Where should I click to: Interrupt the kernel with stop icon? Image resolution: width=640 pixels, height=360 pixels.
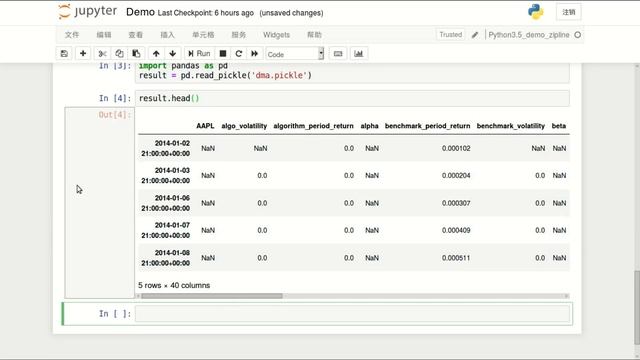[x=223, y=53]
